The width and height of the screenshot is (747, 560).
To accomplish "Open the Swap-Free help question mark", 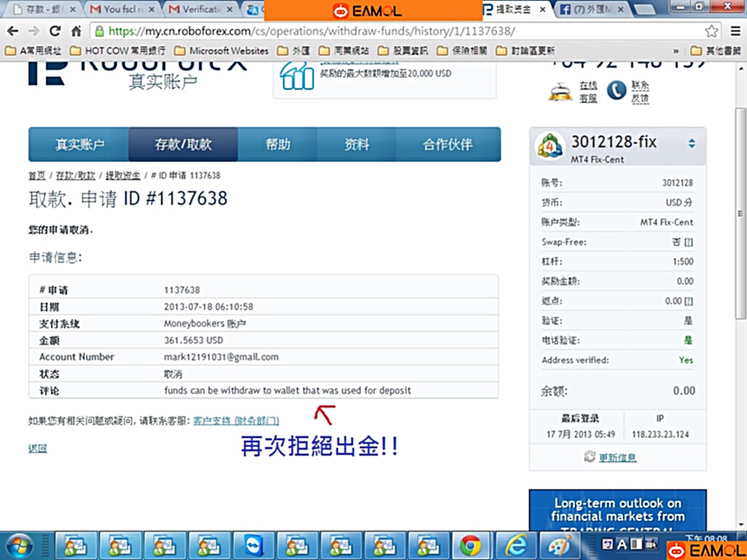I will click(689, 242).
